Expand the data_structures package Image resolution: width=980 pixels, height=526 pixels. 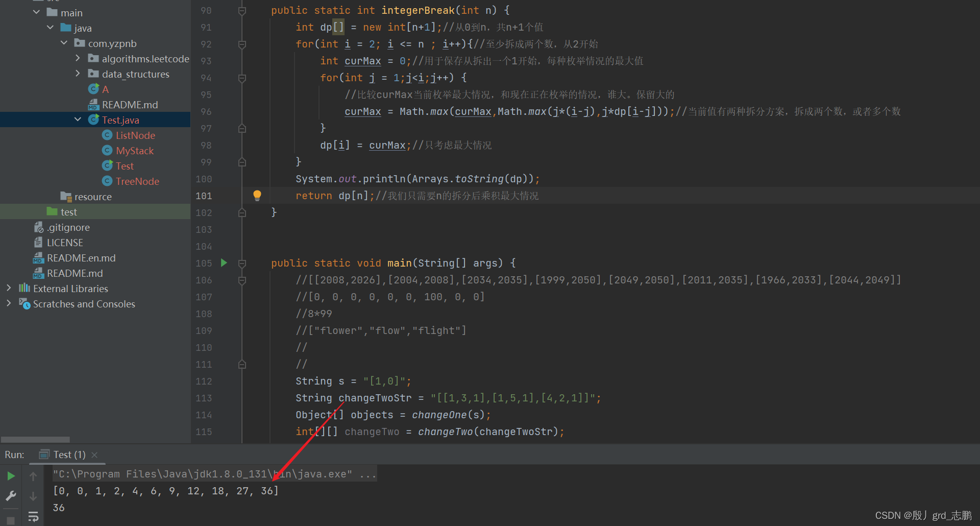[x=78, y=74]
